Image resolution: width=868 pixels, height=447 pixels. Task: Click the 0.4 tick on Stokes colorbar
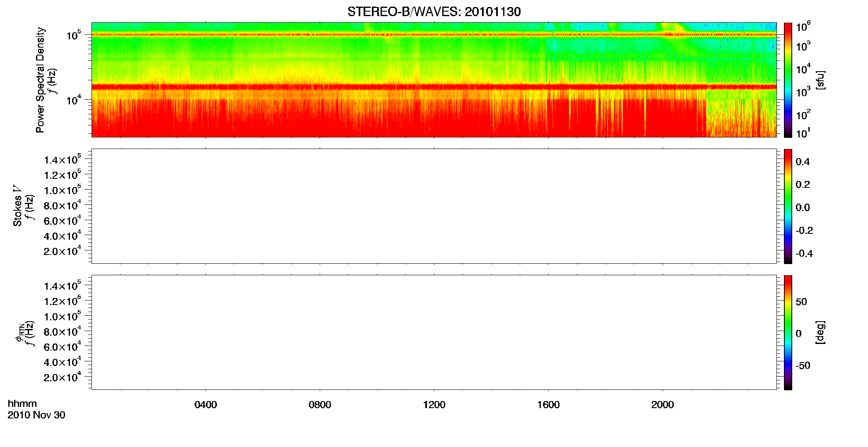pos(803,162)
